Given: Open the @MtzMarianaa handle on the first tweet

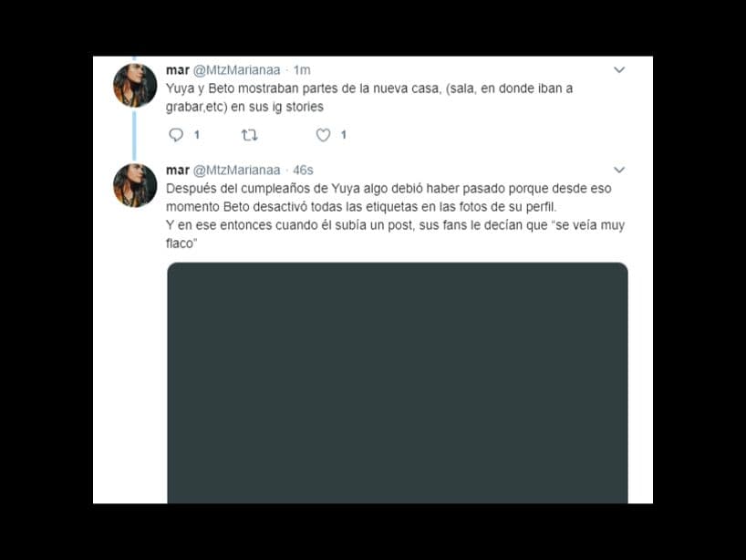Looking at the screenshot, I should click(x=236, y=70).
